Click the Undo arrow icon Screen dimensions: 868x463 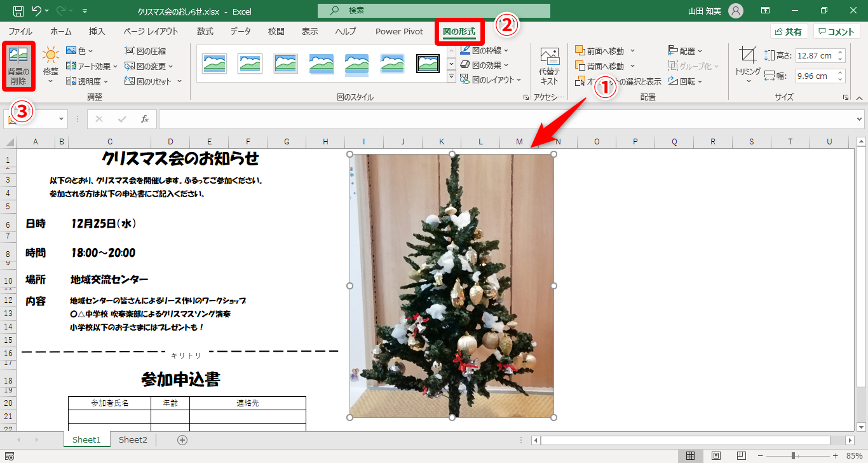37,11
